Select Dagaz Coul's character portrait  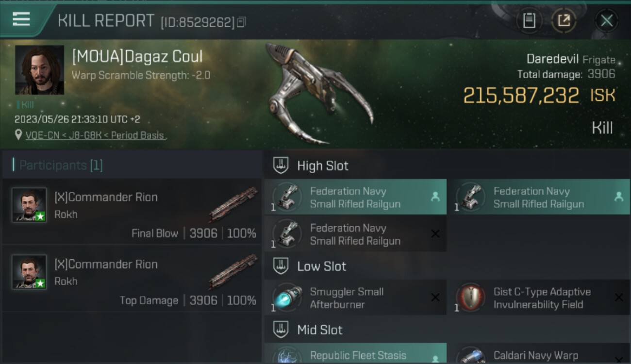(x=39, y=70)
